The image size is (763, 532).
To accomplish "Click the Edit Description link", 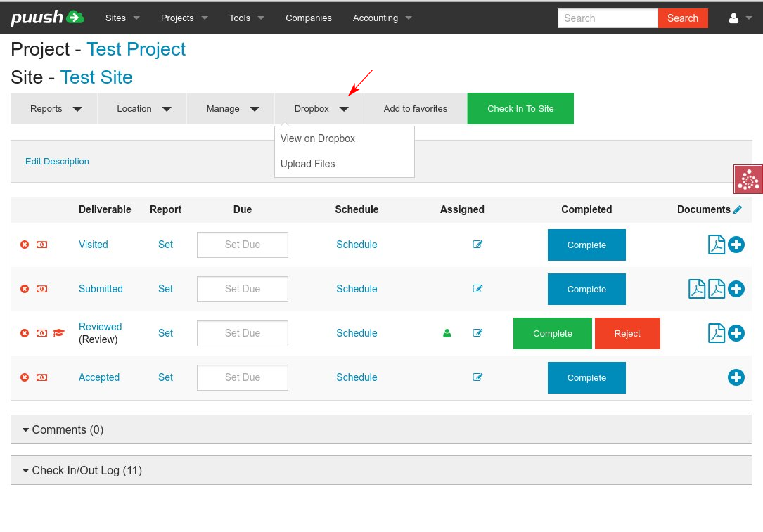I will coord(57,161).
